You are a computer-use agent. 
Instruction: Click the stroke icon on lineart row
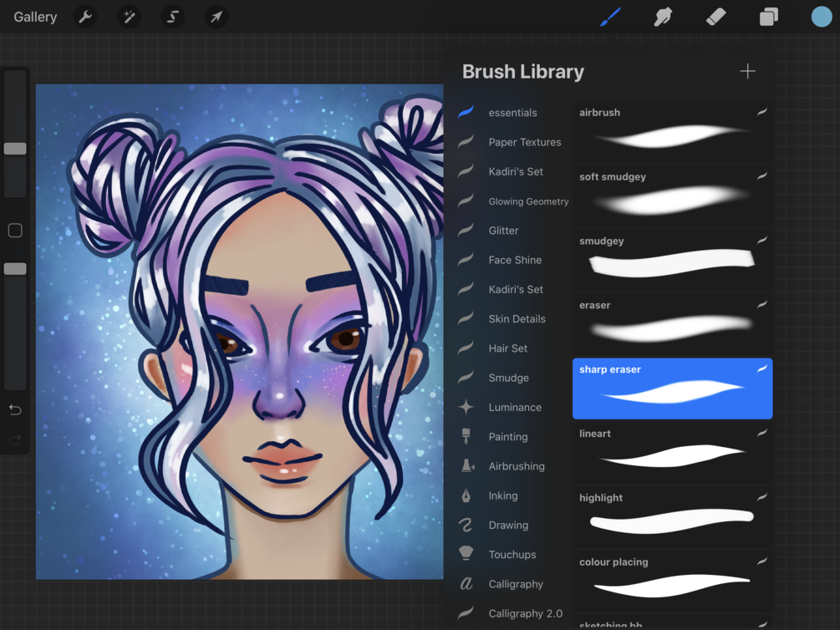[761, 432]
